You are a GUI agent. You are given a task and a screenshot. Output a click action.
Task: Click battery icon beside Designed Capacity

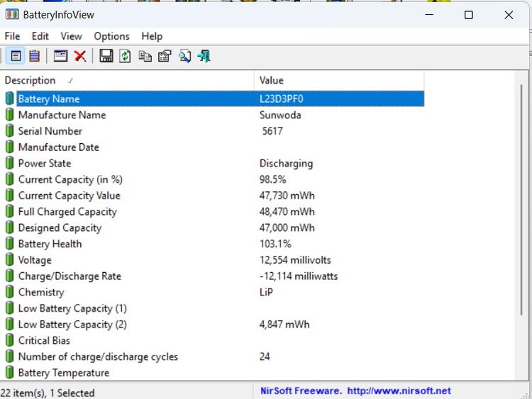(x=10, y=227)
